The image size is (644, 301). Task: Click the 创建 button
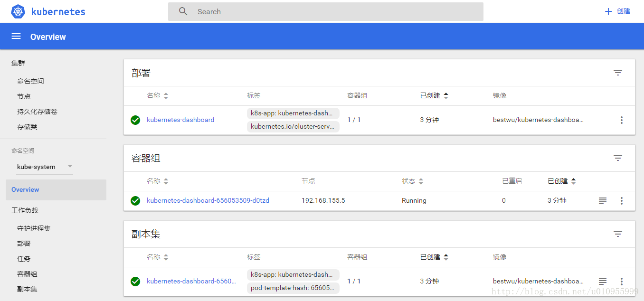click(x=617, y=11)
